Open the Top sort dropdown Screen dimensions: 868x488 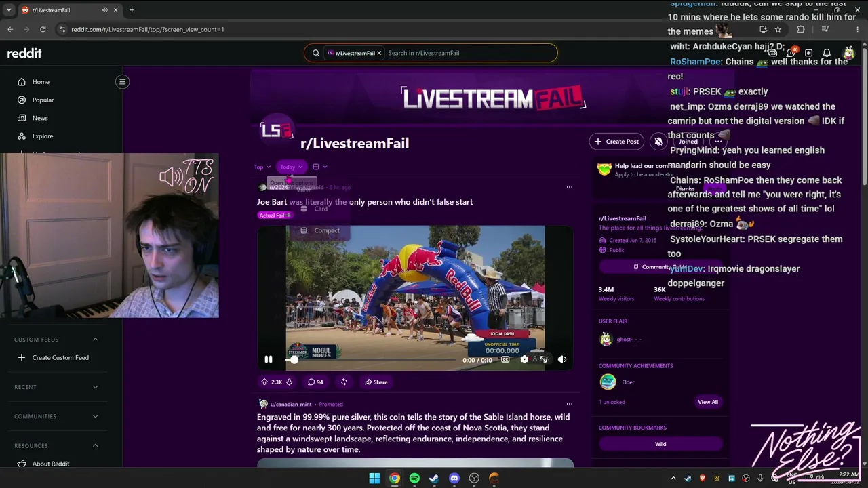(262, 167)
